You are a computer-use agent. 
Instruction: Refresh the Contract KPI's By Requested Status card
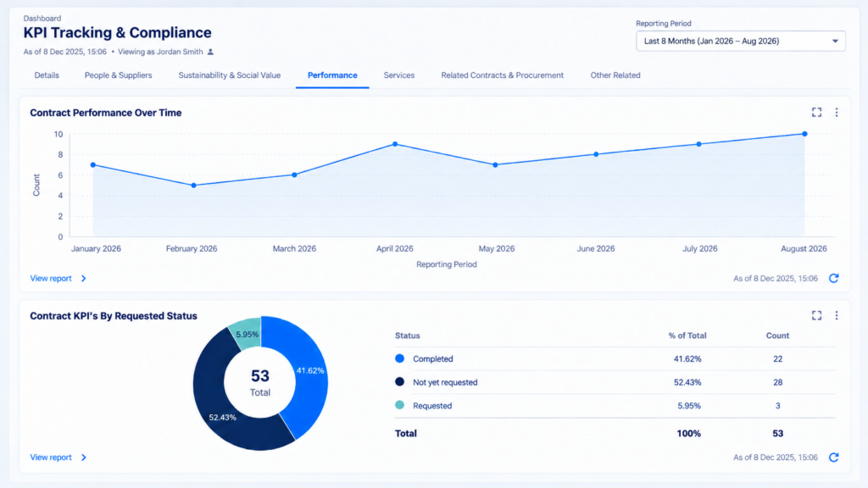834,457
